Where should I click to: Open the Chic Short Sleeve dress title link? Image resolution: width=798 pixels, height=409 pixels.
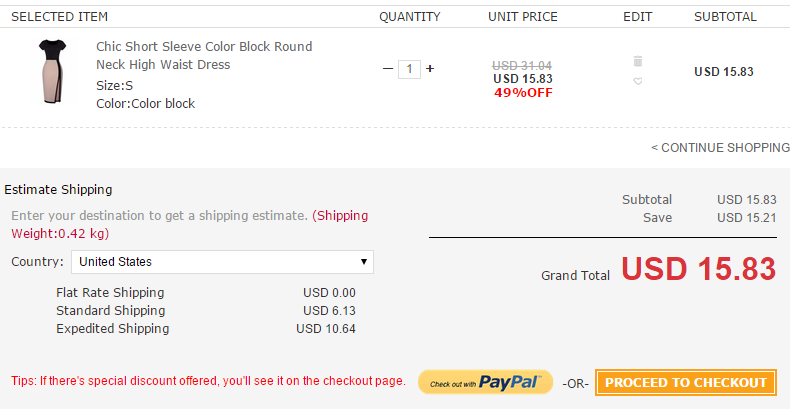pos(204,56)
